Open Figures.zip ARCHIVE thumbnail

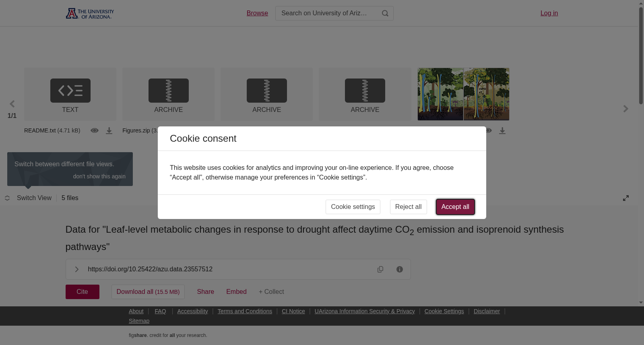[168, 94]
